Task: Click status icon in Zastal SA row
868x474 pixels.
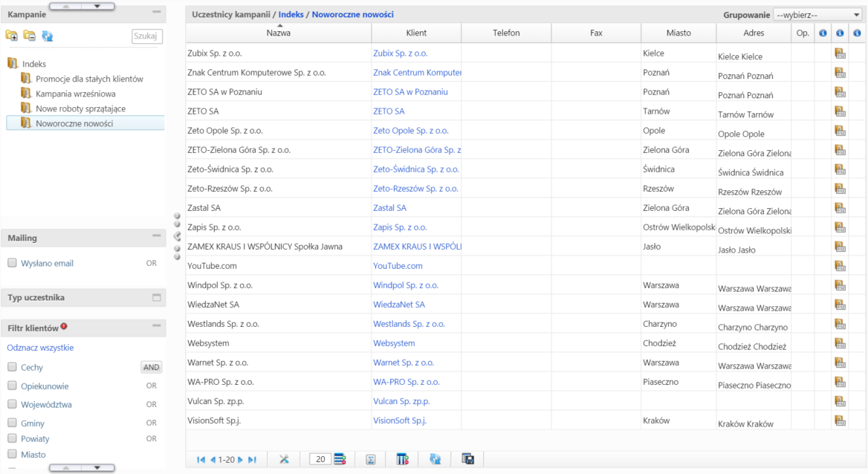Action: pos(840,208)
